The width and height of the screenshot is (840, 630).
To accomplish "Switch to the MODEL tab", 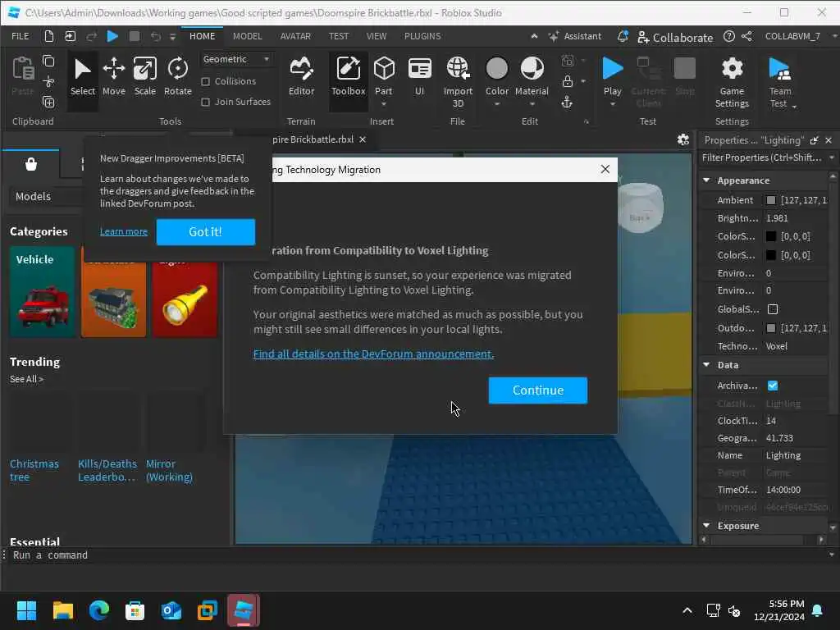I will click(247, 36).
